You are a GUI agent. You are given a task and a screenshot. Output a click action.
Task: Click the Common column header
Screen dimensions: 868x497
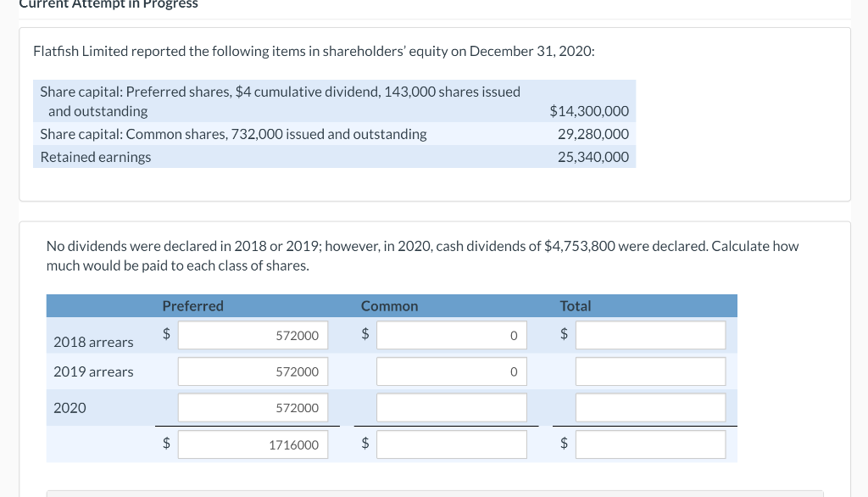389,306
